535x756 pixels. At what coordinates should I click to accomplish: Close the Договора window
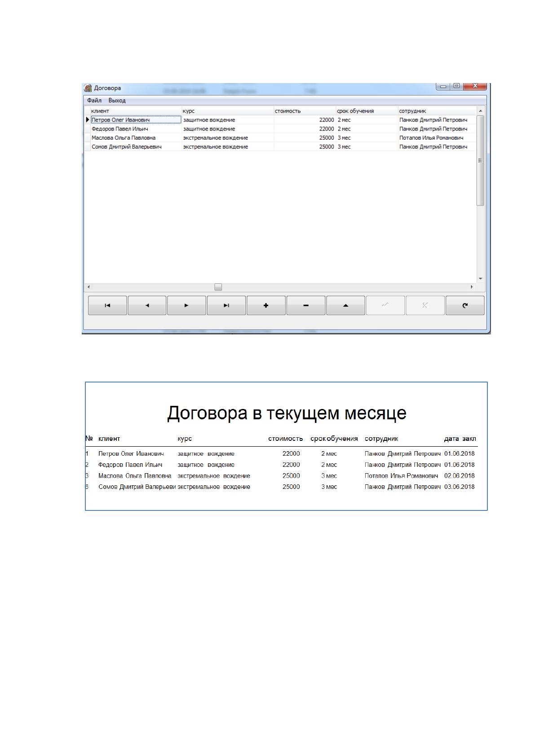coord(474,86)
